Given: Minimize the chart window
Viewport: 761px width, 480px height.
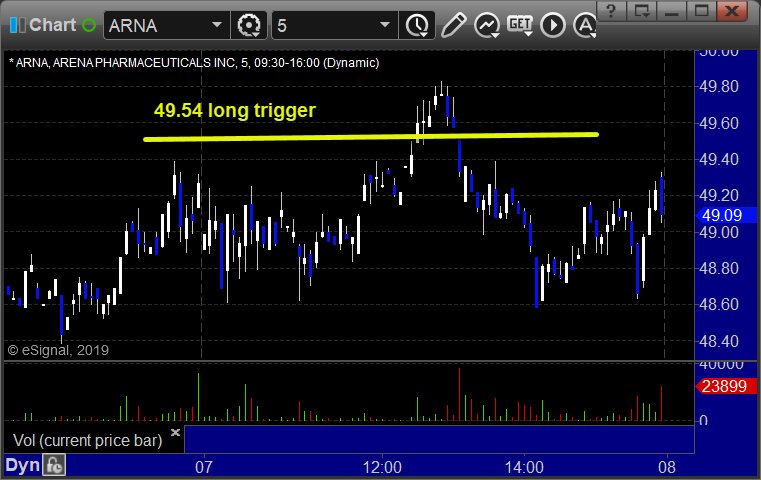Looking at the screenshot, I should 671,11.
